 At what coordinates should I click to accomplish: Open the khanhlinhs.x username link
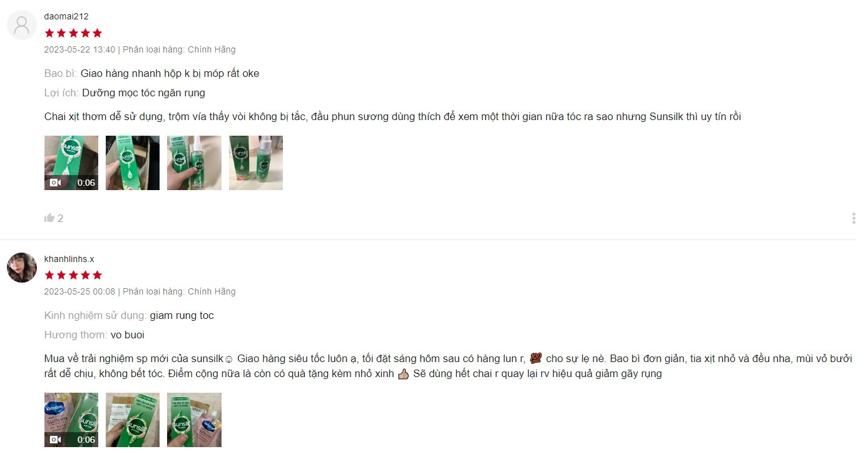[69, 259]
